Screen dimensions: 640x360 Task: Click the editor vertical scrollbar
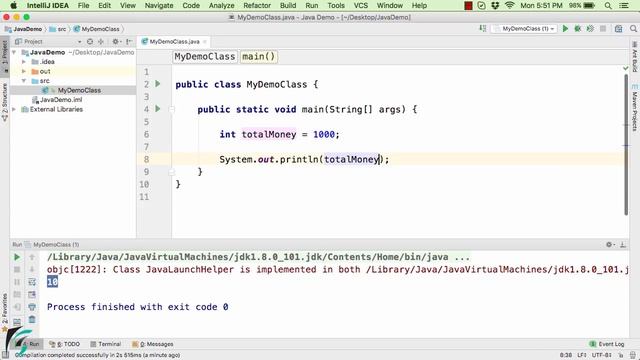pos(626,145)
